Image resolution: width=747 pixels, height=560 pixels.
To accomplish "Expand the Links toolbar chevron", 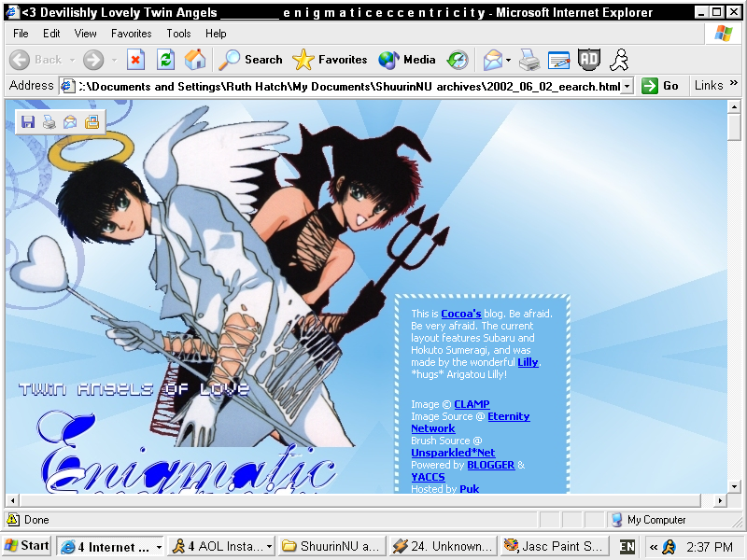I will (734, 83).
